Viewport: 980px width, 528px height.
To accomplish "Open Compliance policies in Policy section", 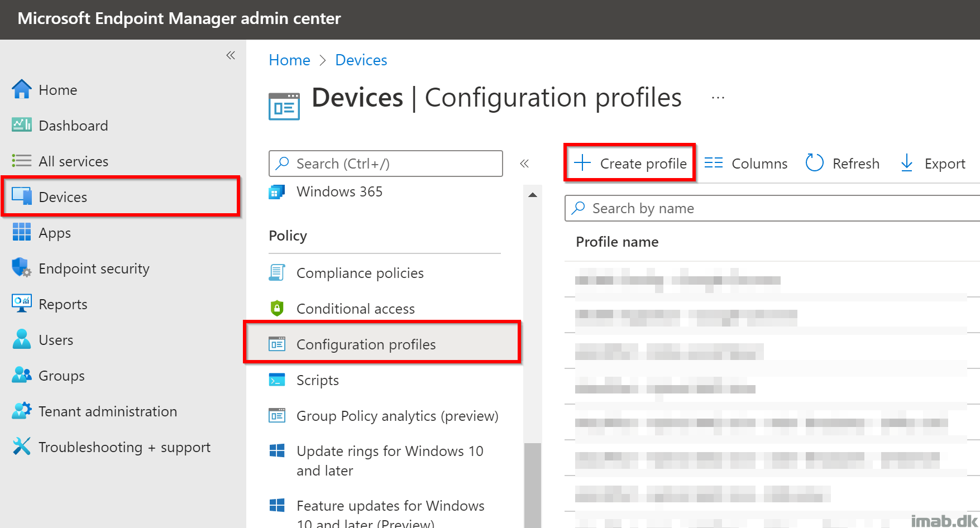I will pyautogui.click(x=360, y=273).
